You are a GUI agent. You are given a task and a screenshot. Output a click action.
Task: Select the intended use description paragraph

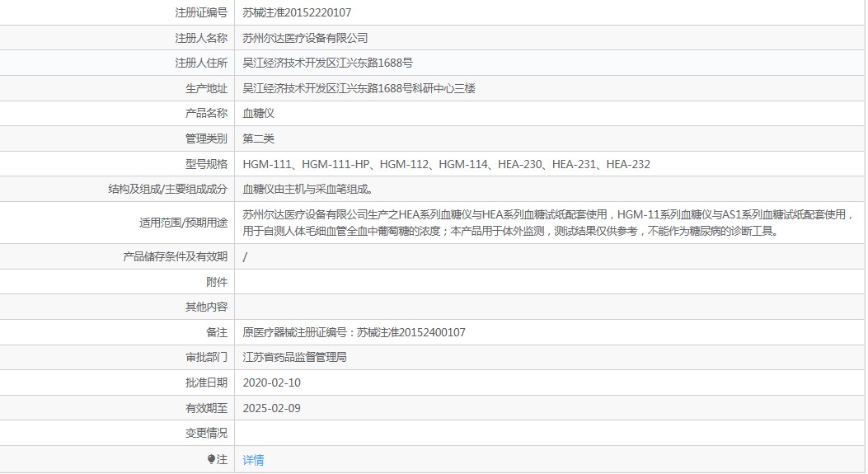[x=547, y=223]
